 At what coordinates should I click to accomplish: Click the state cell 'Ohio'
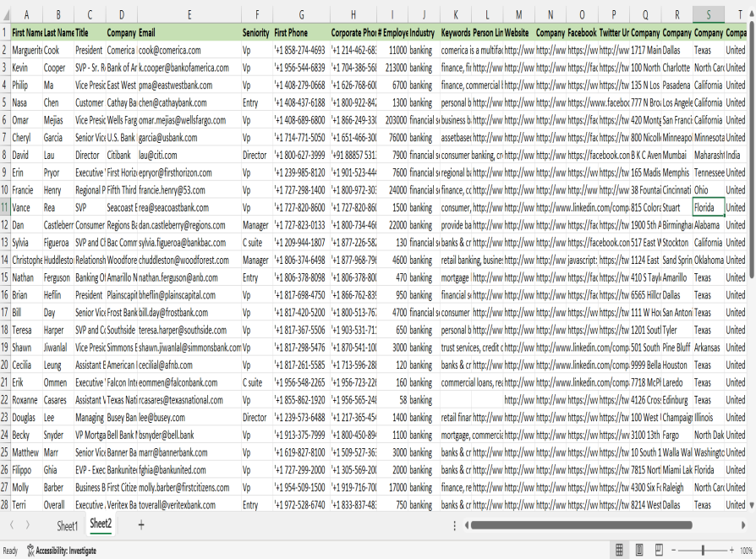[x=709, y=190]
